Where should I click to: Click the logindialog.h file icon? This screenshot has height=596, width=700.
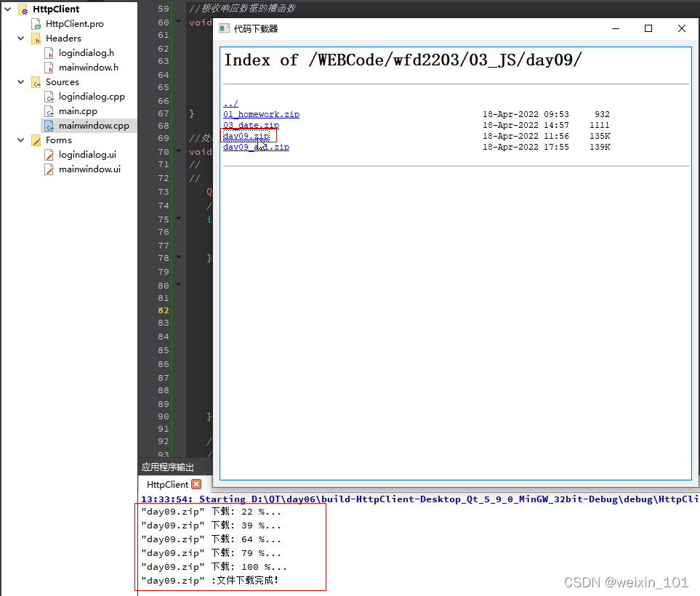tap(49, 53)
